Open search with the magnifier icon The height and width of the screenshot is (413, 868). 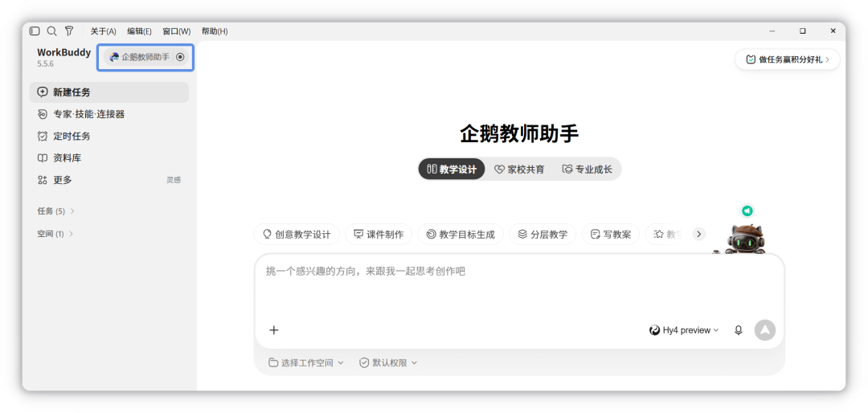pos(51,31)
